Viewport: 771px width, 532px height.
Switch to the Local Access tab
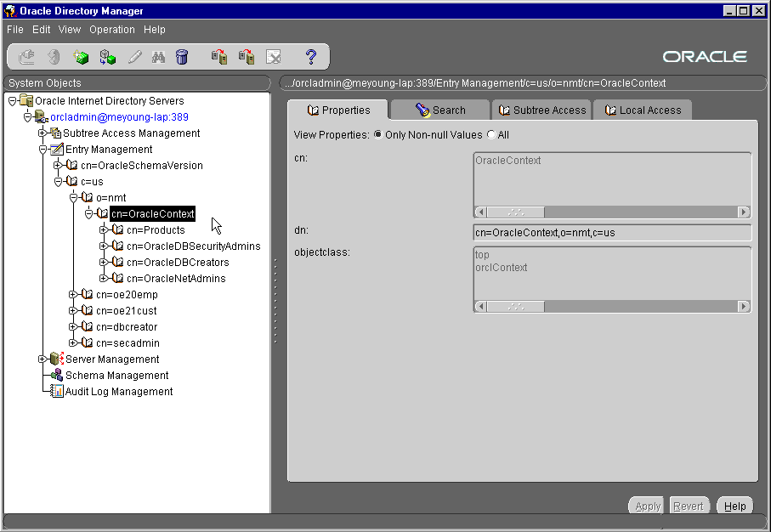coord(642,110)
